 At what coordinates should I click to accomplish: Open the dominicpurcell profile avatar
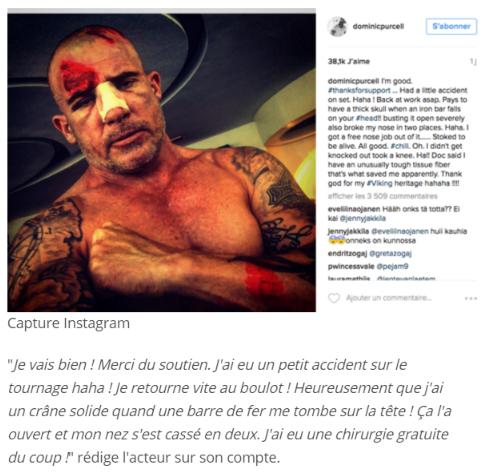point(337,27)
